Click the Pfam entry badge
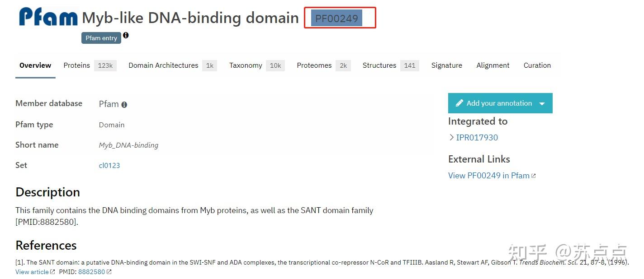 point(101,38)
